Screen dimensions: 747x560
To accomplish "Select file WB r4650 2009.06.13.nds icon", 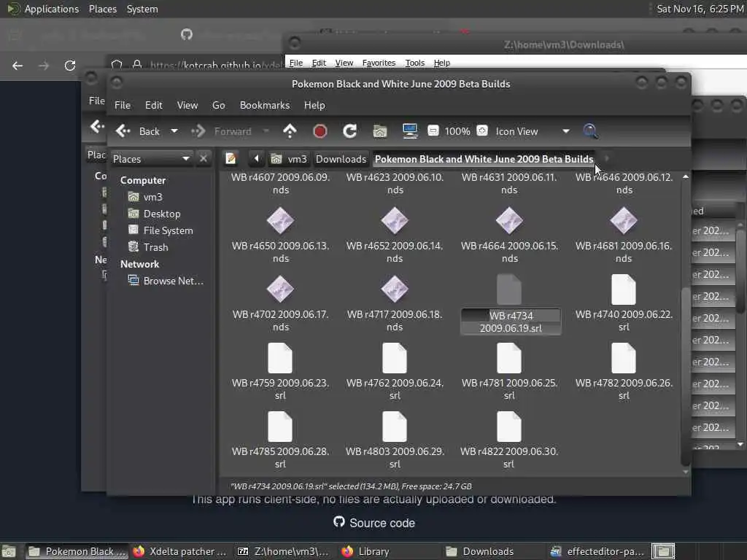I will point(280,220).
